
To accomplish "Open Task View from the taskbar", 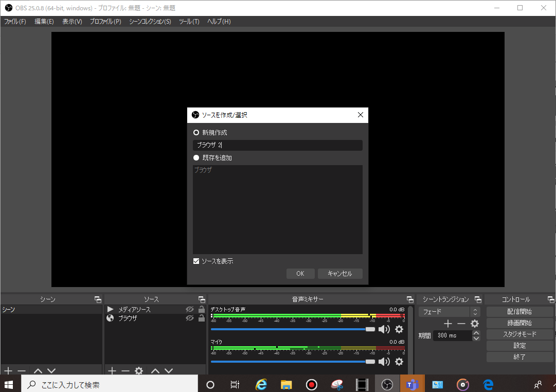I will click(235, 384).
